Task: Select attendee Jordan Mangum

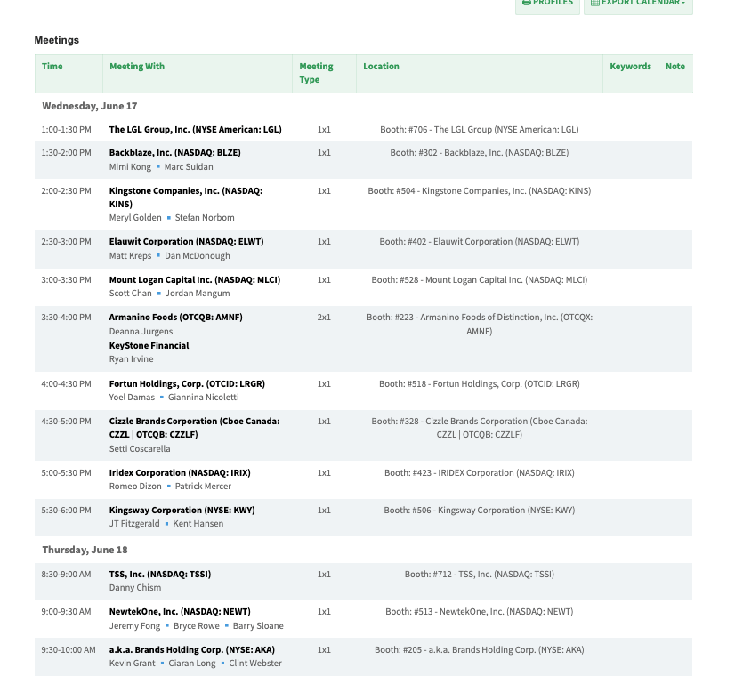Action: click(x=198, y=294)
